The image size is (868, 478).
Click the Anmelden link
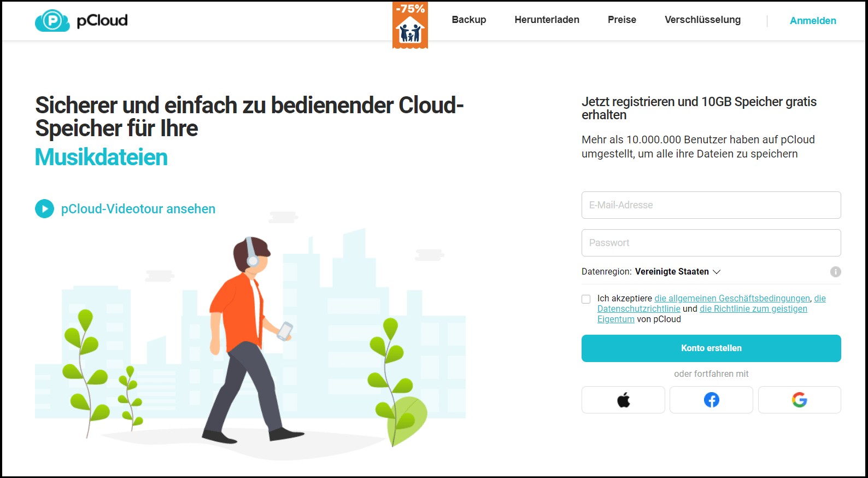pyautogui.click(x=813, y=21)
